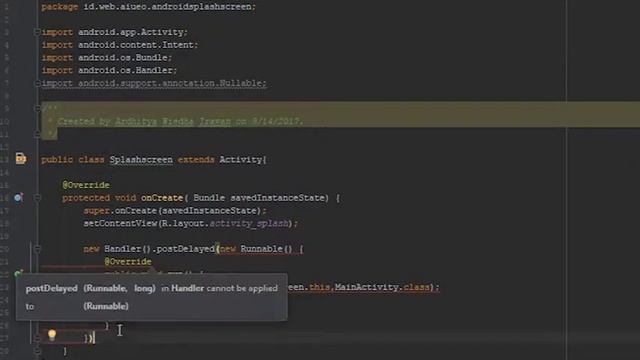The width and height of the screenshot is (640, 360).
Task: Click new Runnable() expression
Action: point(256,249)
